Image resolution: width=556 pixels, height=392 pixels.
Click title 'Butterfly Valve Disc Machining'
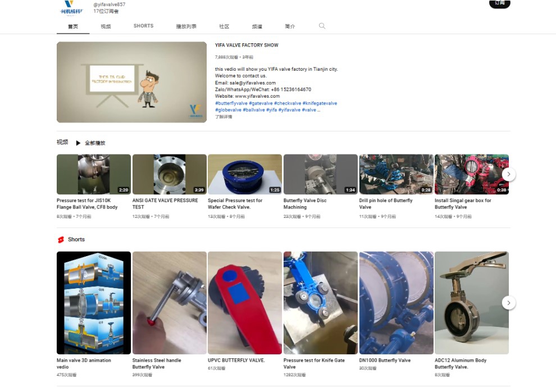[305, 204]
